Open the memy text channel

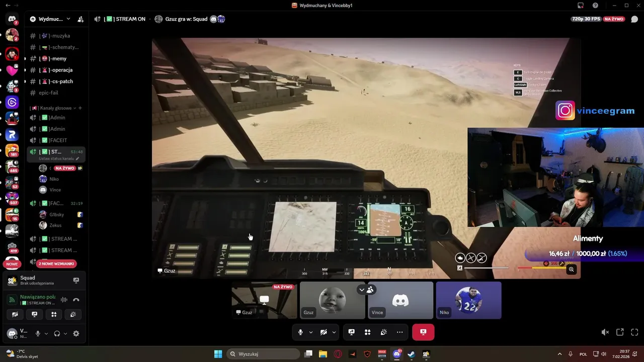pos(56,58)
